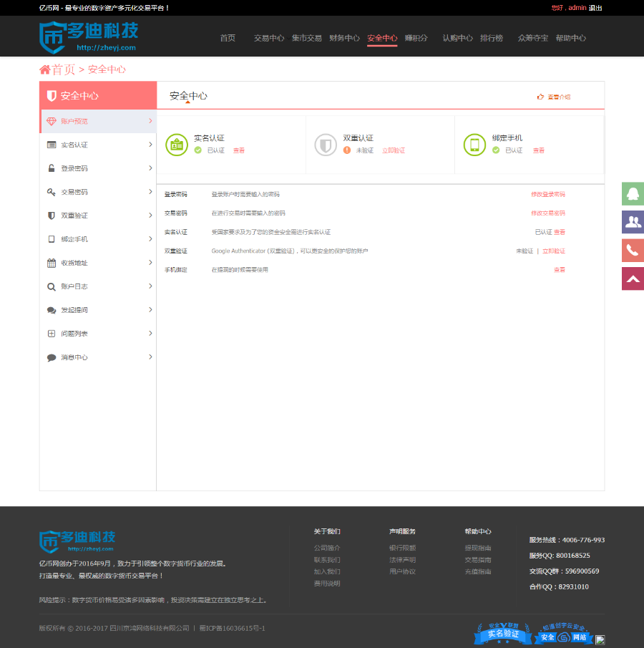Click 查看 in the 手机绑定 row
The width and height of the screenshot is (644, 648).
[x=560, y=270]
